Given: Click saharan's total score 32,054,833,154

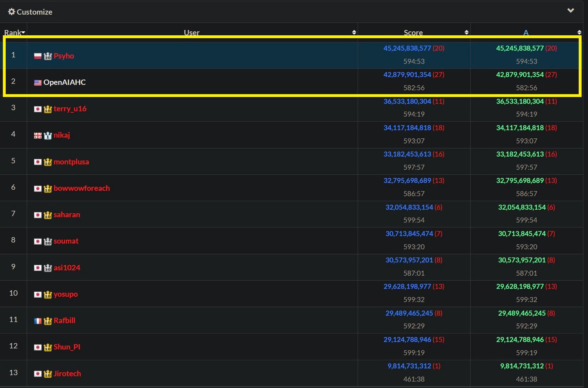Looking at the screenshot, I should [x=409, y=207].
